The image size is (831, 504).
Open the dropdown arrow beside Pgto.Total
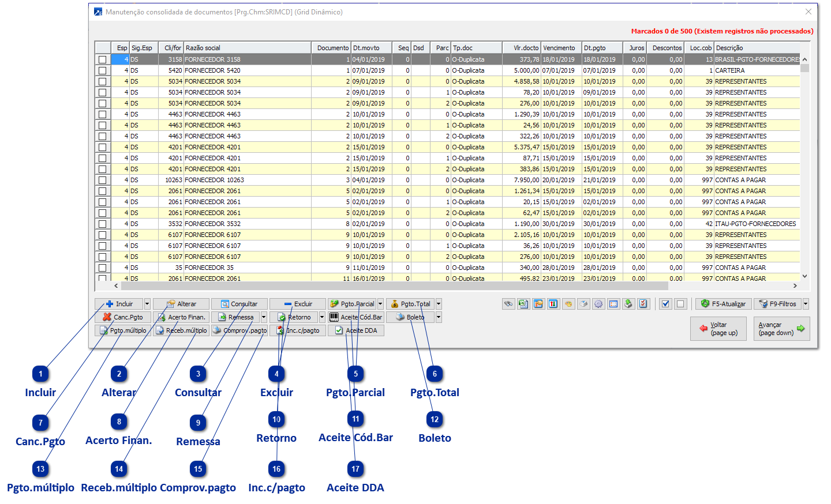click(x=439, y=304)
